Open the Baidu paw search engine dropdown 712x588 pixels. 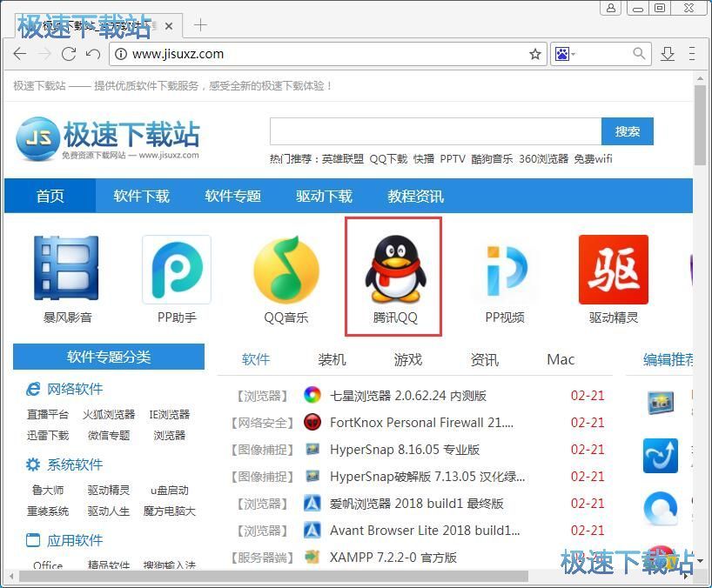[564, 54]
